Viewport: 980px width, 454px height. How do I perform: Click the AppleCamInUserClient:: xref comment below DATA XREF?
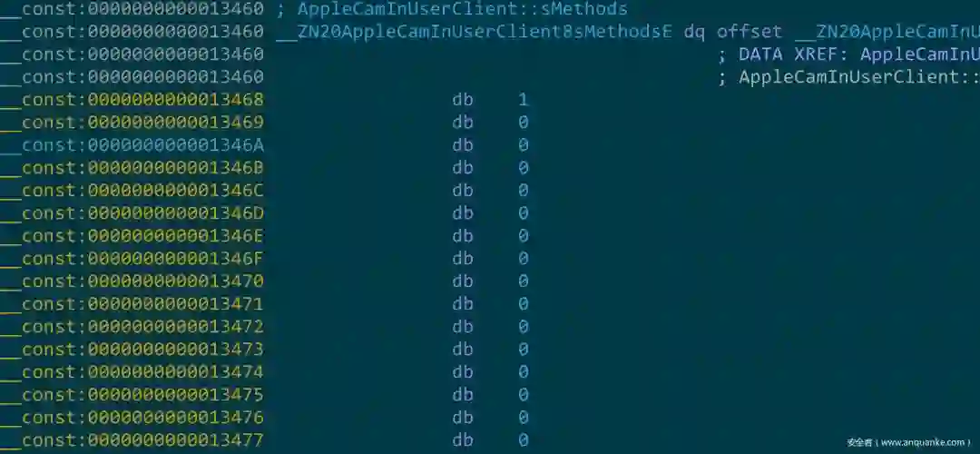(848, 77)
